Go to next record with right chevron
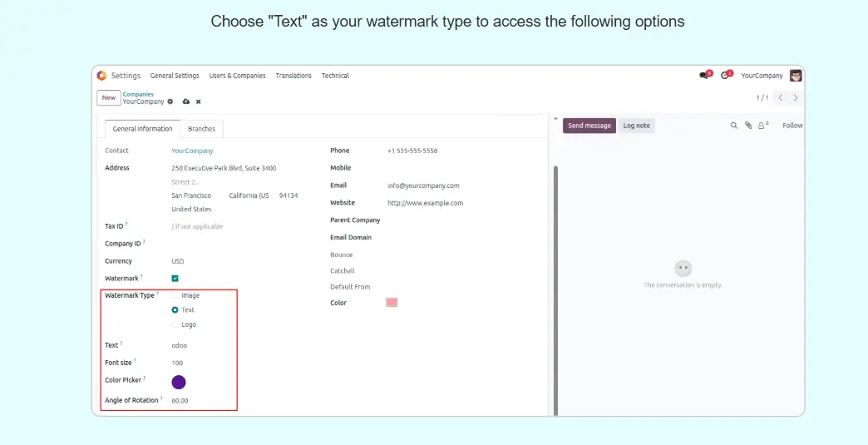This screenshot has width=868, height=445. pos(796,98)
